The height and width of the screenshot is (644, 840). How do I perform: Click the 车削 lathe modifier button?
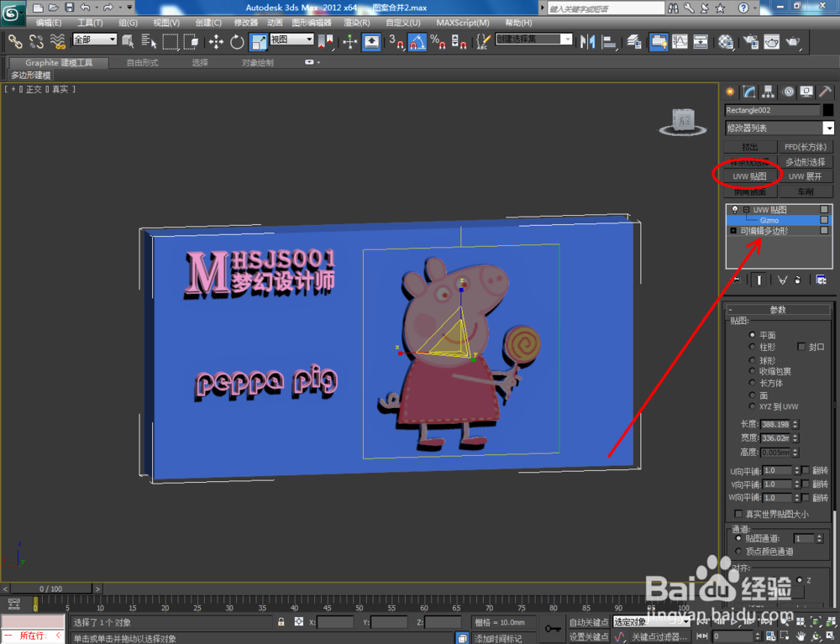806,191
